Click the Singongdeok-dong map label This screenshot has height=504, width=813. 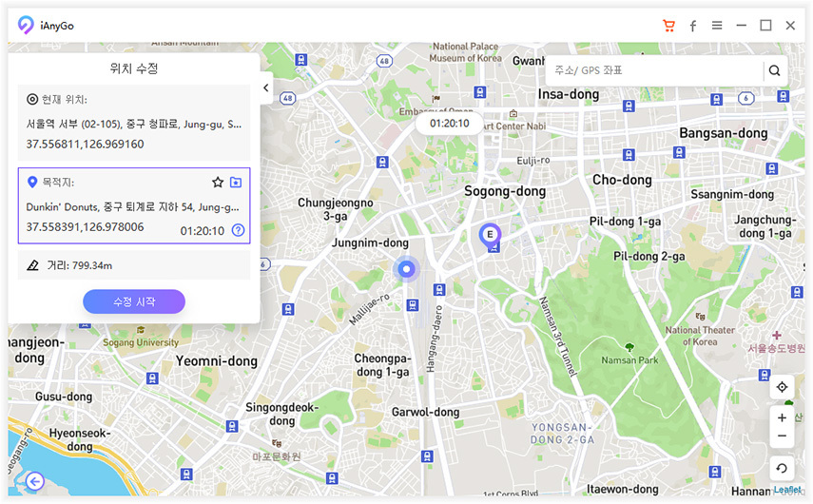pos(281,414)
